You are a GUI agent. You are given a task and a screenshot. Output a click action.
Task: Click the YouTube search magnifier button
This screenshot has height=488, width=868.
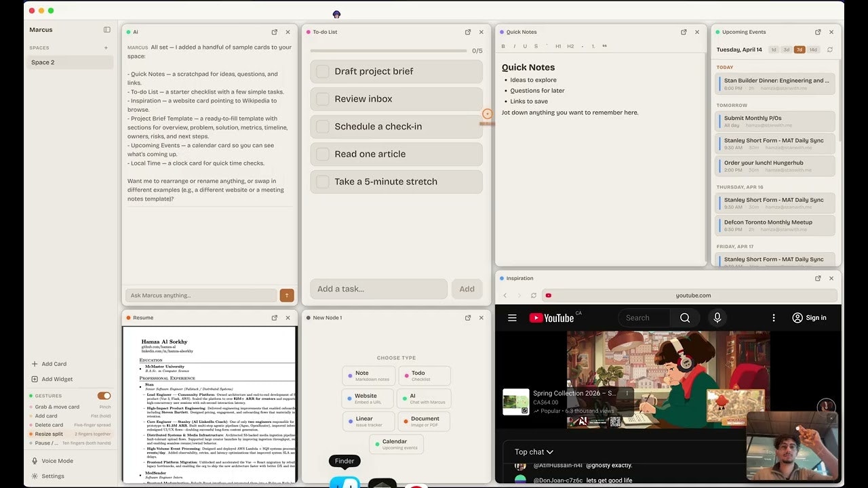point(685,318)
